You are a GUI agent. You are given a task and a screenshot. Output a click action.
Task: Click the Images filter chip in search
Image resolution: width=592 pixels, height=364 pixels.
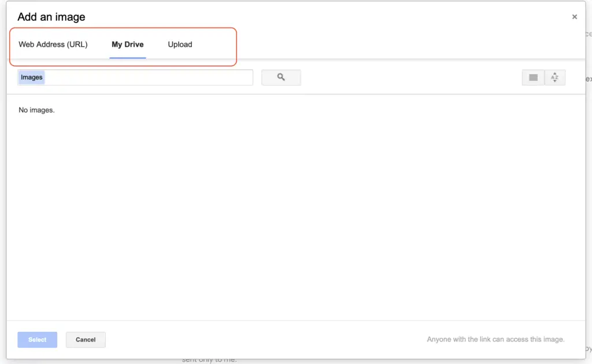point(32,77)
